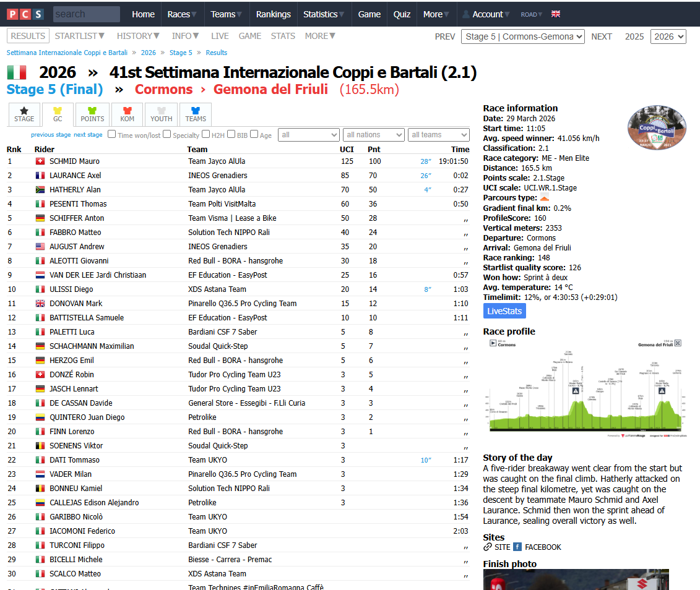Open the yellow jersey GC tab

(58, 114)
